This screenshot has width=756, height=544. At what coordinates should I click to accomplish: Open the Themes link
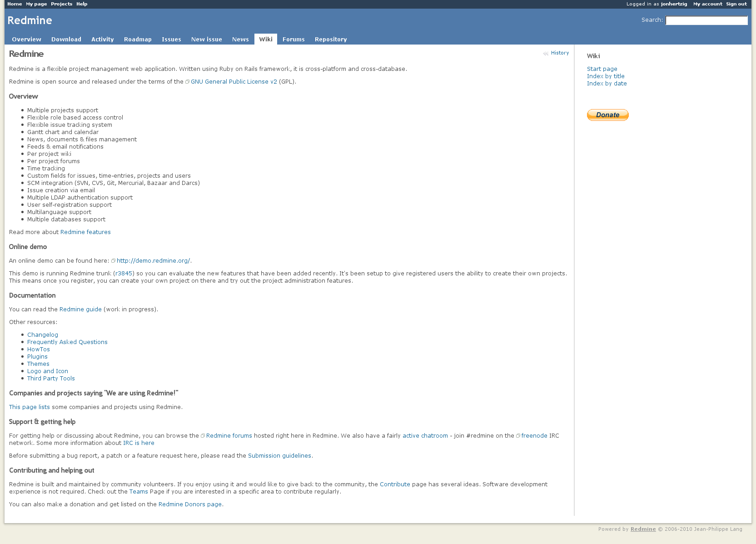coord(38,364)
